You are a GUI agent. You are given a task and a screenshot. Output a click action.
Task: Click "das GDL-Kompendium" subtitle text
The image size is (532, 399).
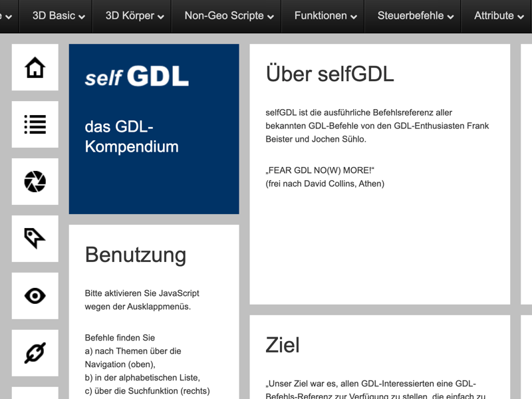132,137
